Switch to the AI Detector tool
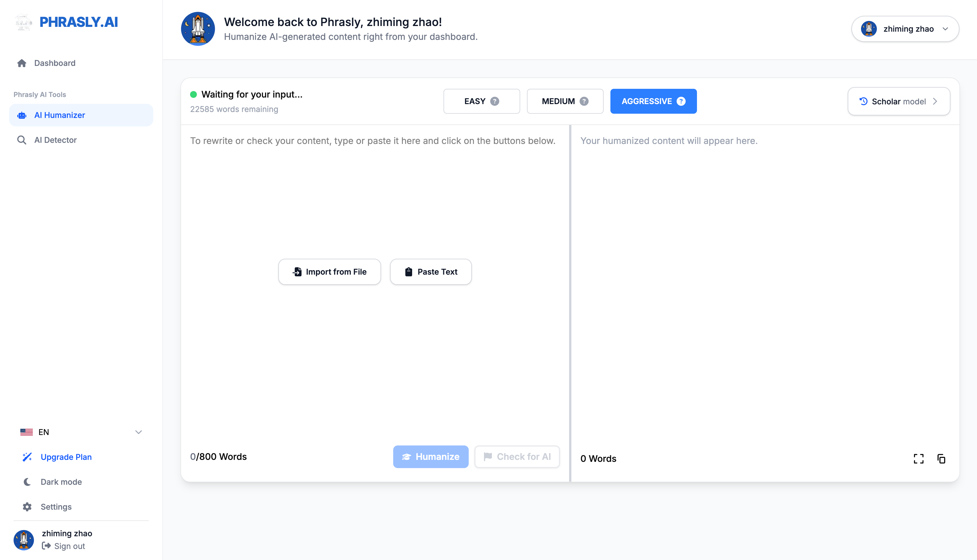Screen dimensions: 977x560 [x=55, y=140]
